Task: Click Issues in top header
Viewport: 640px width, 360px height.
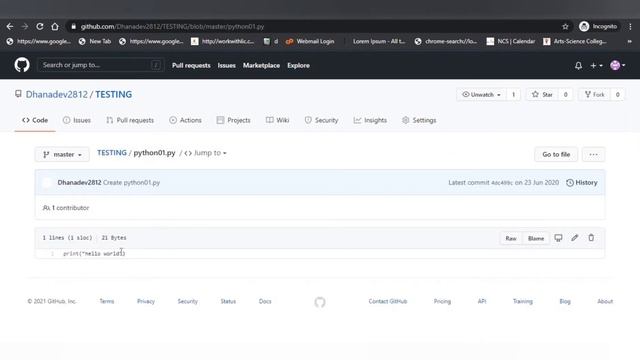Action: [x=227, y=65]
